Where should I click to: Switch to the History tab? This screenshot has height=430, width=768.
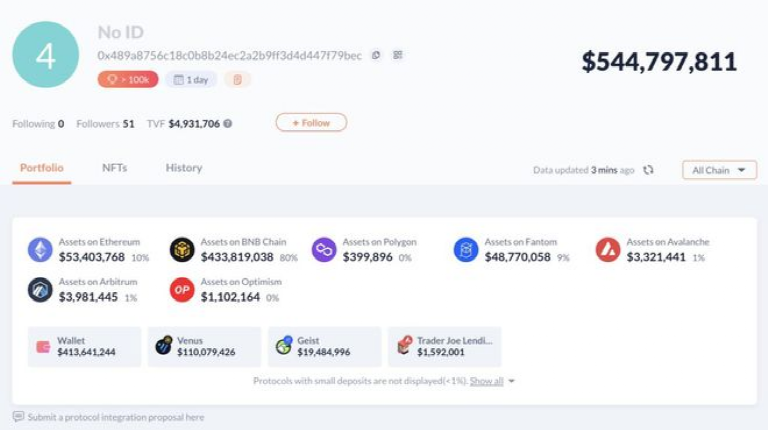click(x=184, y=168)
